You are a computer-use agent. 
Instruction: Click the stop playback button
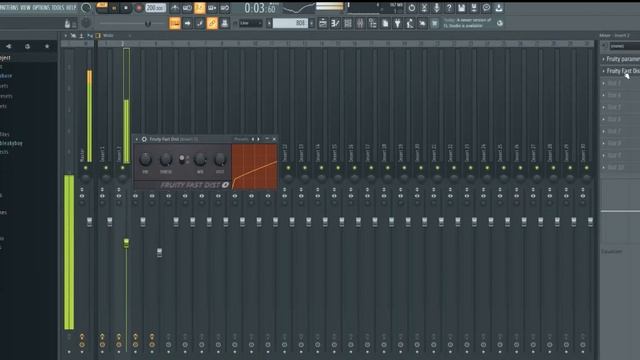coord(126,8)
